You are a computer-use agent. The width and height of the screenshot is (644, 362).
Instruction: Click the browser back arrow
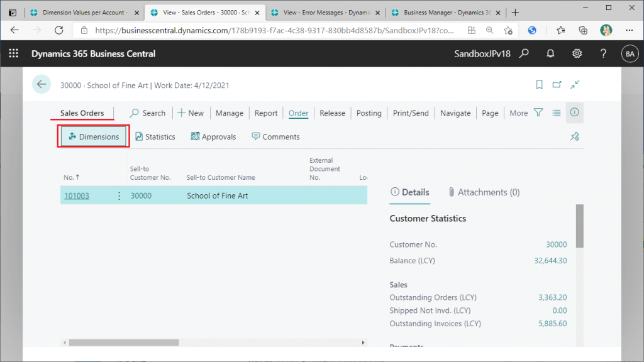(14, 30)
